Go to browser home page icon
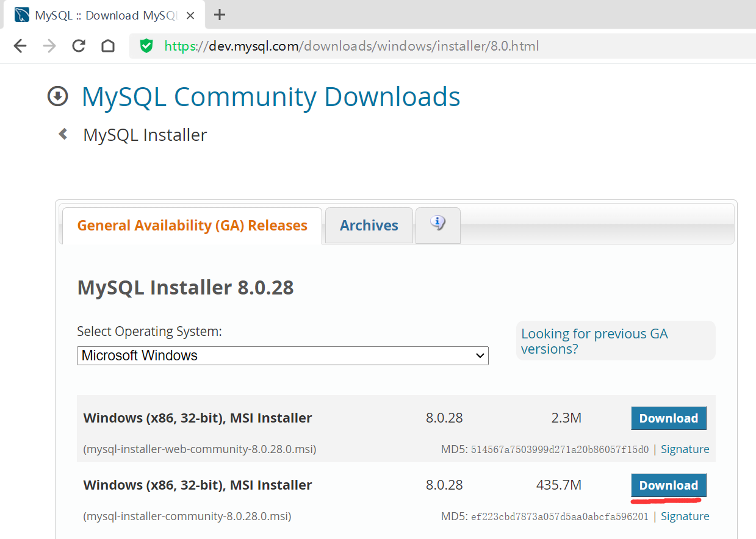The width and height of the screenshot is (756, 539). point(108,46)
